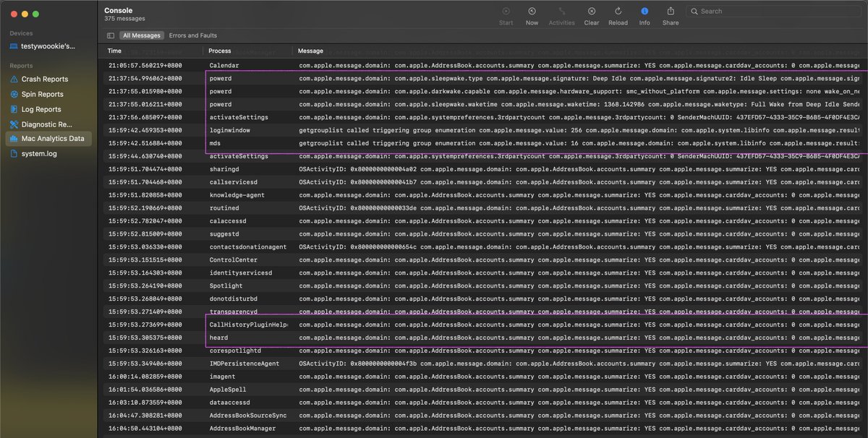Select the All Messages tab

142,35
